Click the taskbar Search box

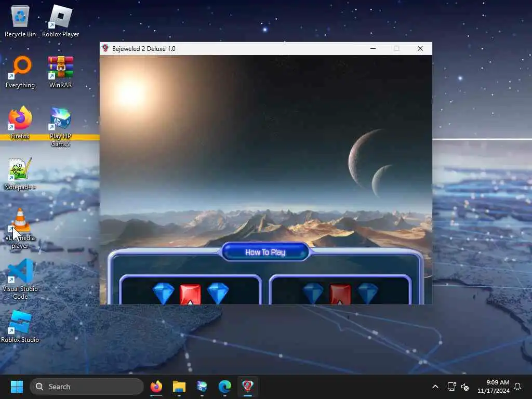click(87, 387)
